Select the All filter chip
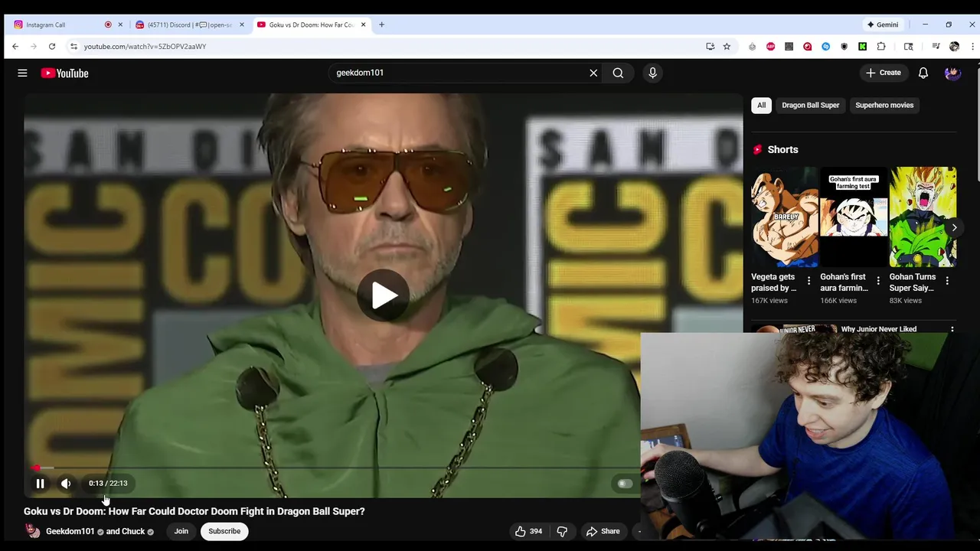980x551 pixels. coord(761,105)
